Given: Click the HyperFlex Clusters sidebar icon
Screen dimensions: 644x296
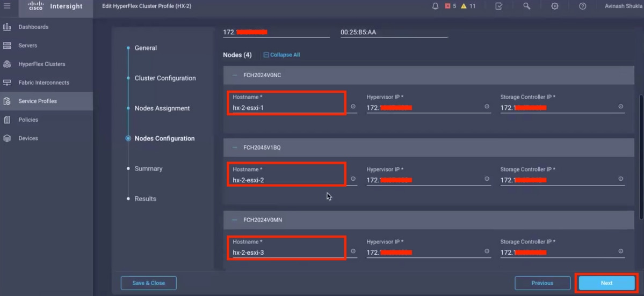Looking at the screenshot, I should point(7,64).
